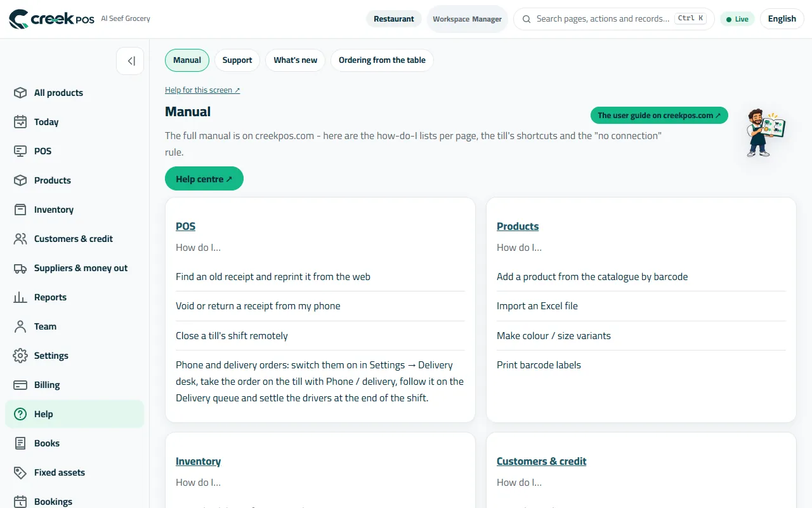Open All products cube icon

[20, 93]
